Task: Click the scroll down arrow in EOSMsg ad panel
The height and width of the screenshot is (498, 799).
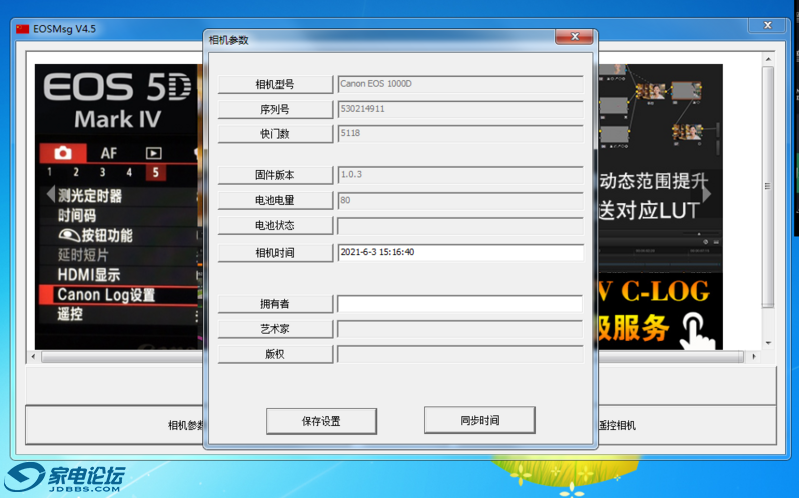Action: coord(768,343)
